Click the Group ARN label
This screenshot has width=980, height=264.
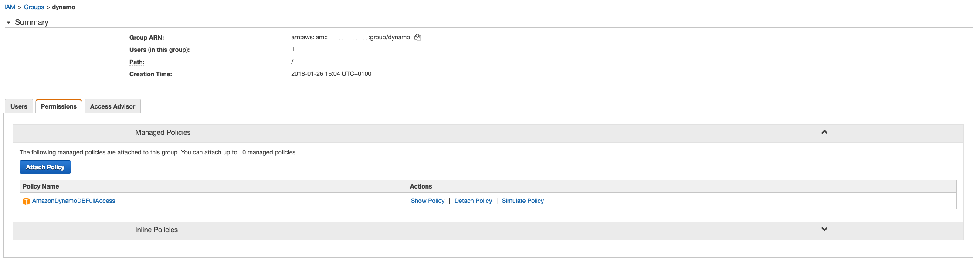click(146, 38)
